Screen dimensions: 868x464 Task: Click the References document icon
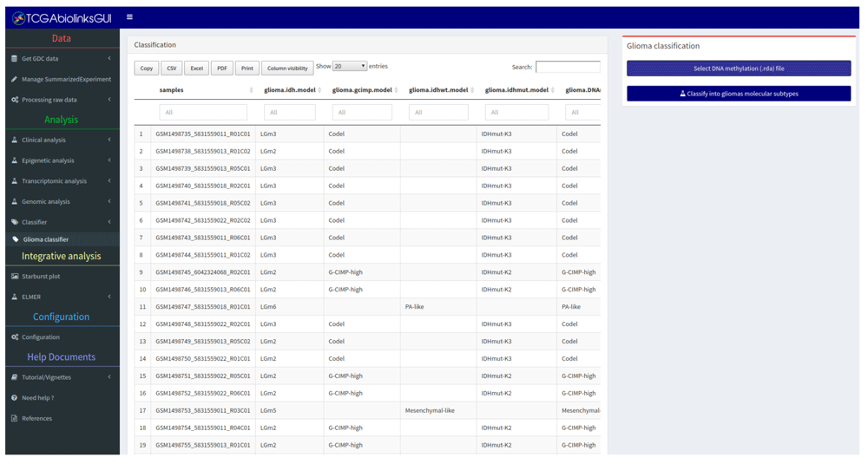click(15, 418)
